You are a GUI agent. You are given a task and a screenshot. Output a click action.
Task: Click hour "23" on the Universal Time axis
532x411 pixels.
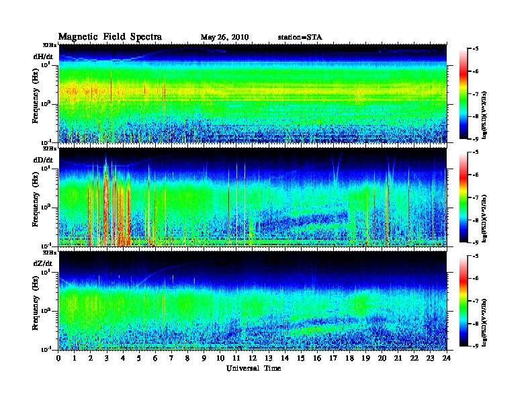tap(430, 358)
